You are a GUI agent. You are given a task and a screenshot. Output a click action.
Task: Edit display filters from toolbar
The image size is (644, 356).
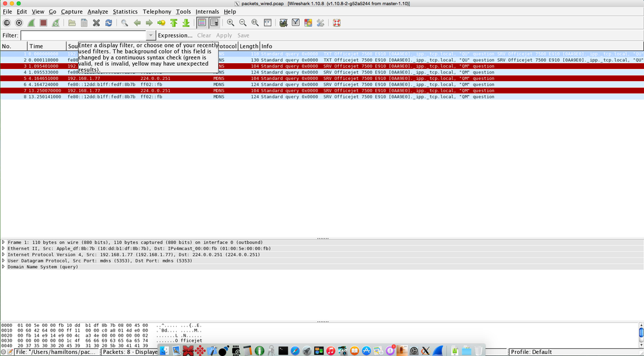296,23
